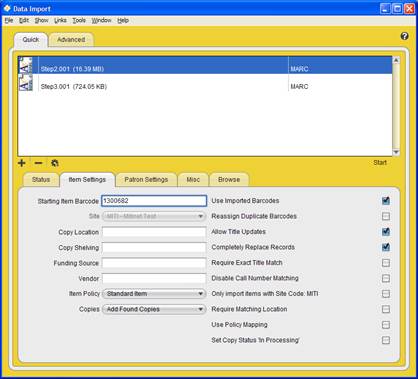Open the Window menu

(101, 20)
